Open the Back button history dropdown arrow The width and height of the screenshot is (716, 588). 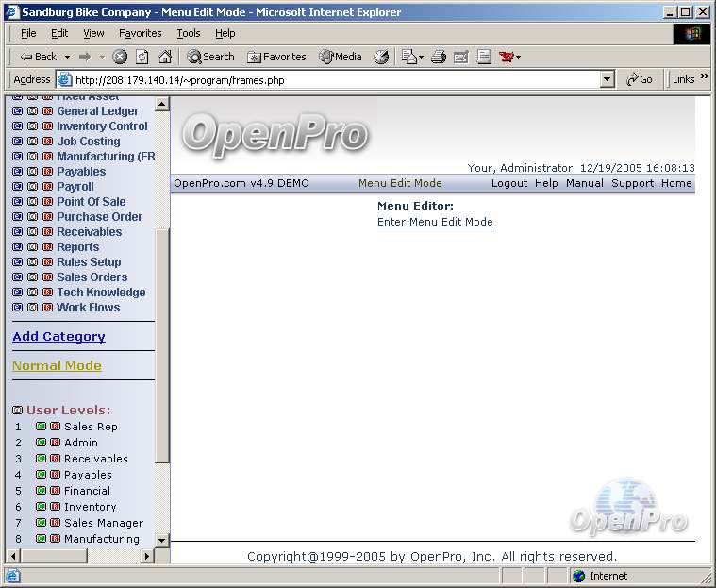(x=65, y=57)
